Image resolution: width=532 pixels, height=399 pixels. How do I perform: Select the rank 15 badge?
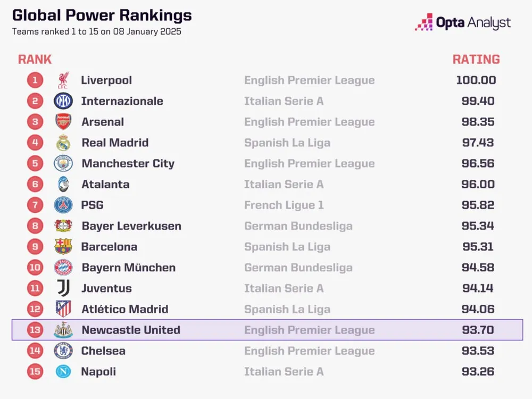point(35,371)
